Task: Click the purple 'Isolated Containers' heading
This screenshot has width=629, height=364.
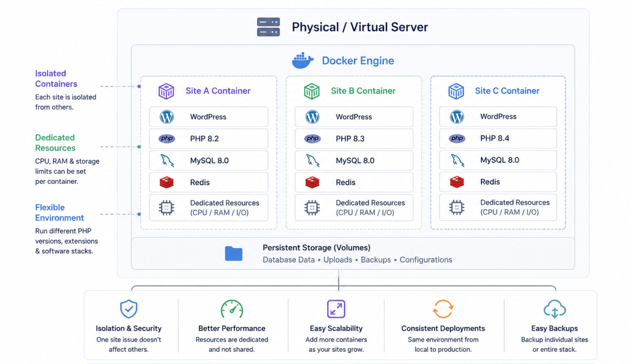Action: [56, 79]
